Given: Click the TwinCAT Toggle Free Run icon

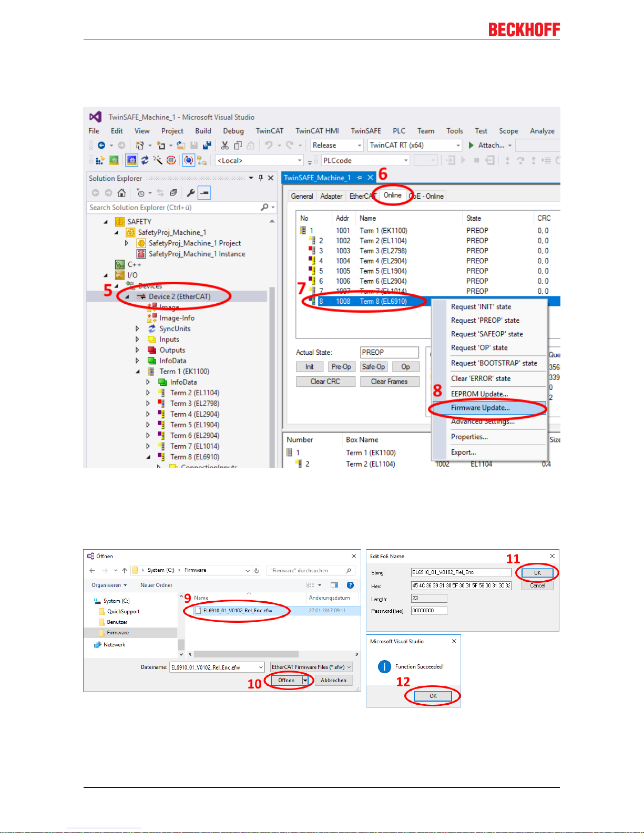Looking at the screenshot, I should tap(171, 160).
